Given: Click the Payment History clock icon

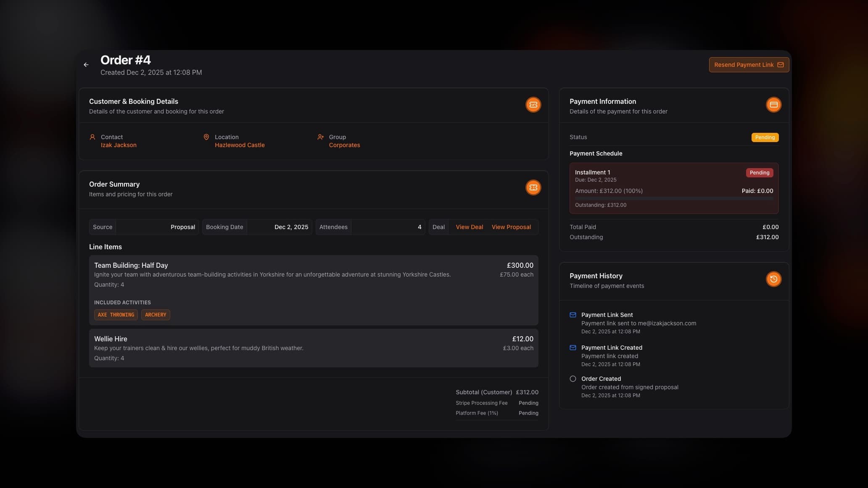Looking at the screenshot, I should (773, 279).
